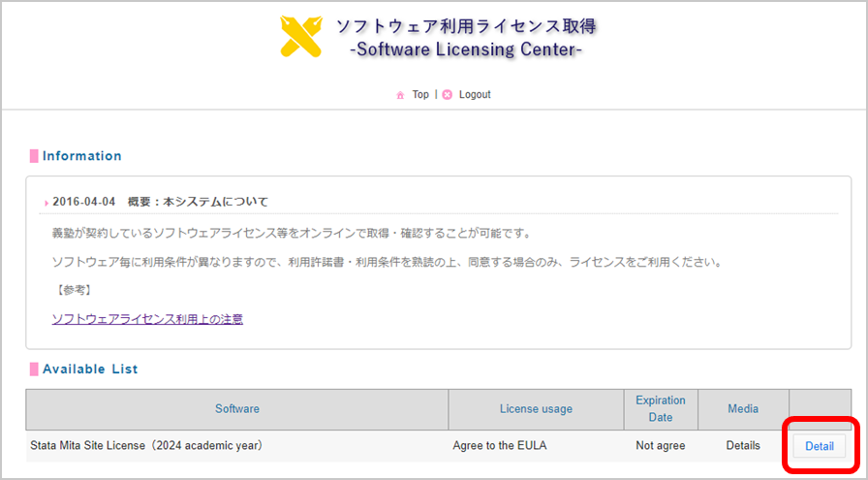
Task: Click the pink home icon beside Top
Action: tap(400, 95)
